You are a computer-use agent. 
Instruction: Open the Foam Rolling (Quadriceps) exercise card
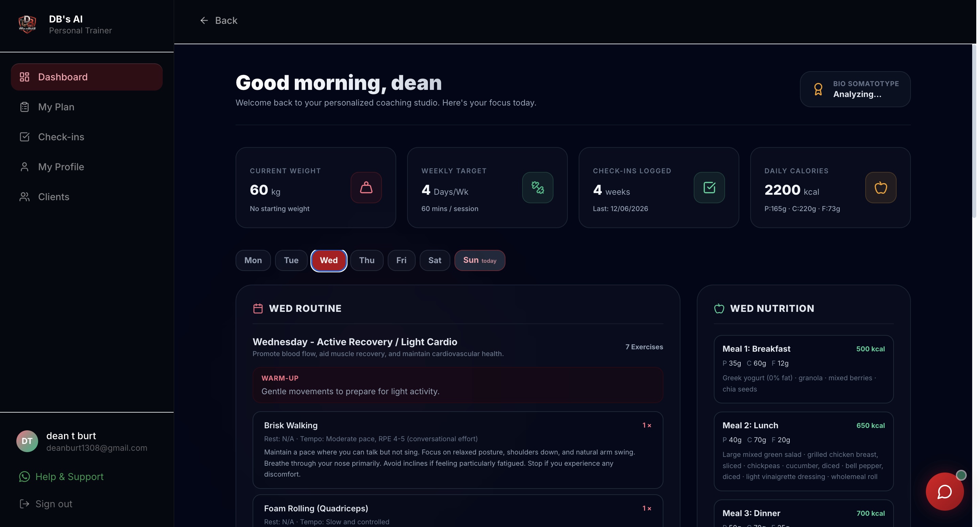458,511
